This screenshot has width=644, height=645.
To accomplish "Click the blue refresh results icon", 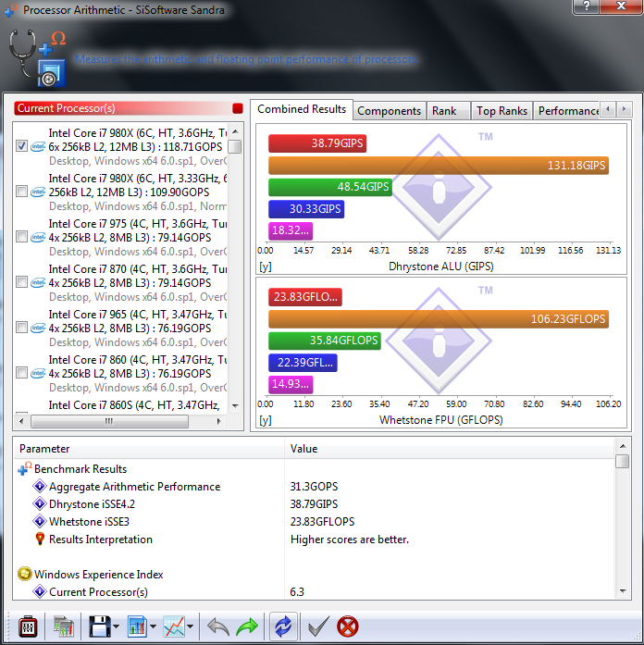I will pos(283,626).
